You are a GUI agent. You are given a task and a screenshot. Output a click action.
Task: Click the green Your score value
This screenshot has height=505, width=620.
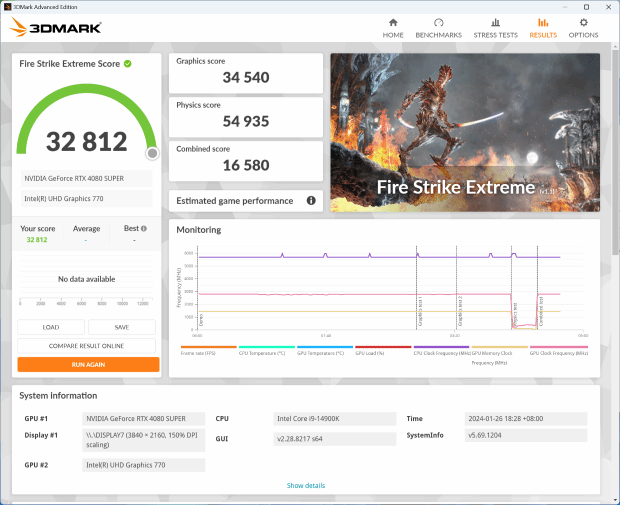click(37, 240)
